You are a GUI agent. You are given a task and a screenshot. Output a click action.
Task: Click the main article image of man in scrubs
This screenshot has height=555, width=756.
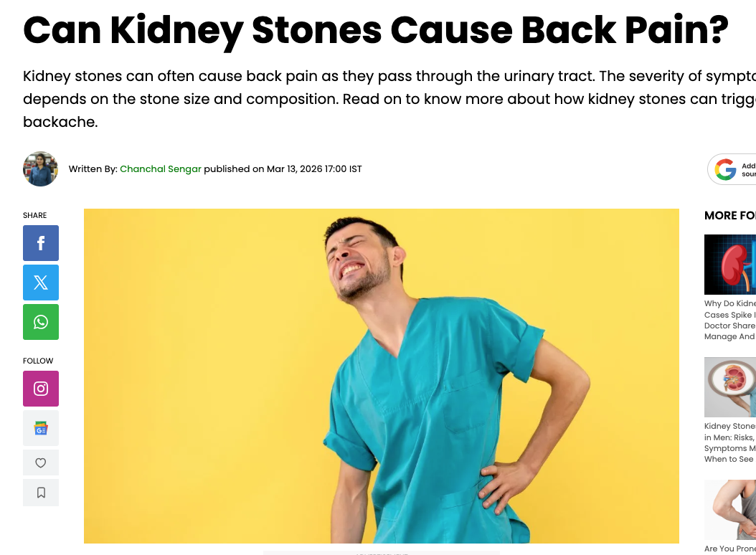(x=382, y=375)
